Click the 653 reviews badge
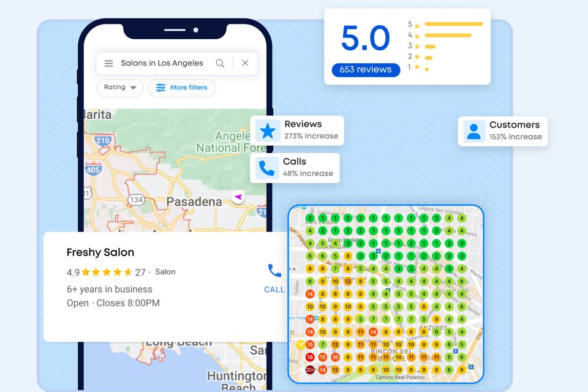588x392 pixels. point(366,70)
